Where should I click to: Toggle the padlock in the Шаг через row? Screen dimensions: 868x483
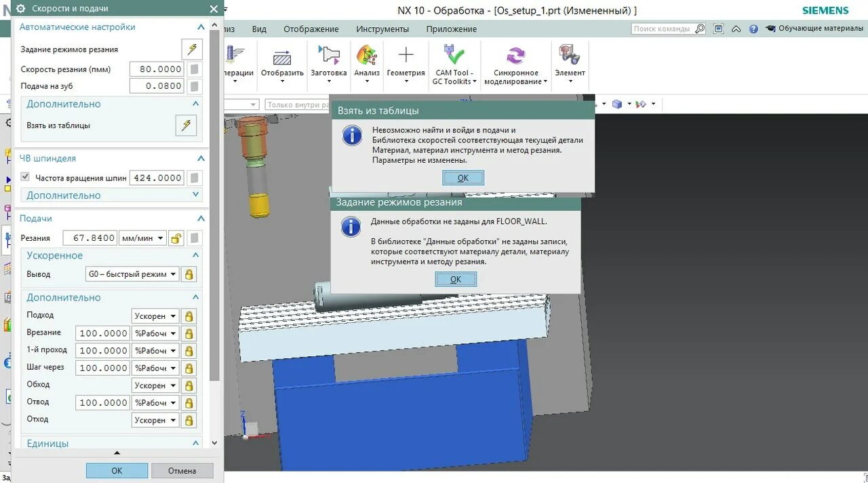point(189,368)
